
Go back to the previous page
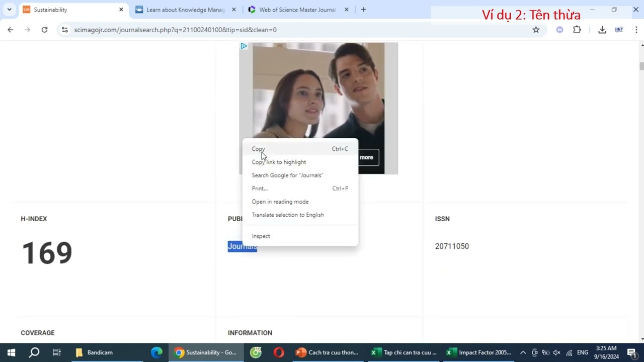click(x=11, y=30)
